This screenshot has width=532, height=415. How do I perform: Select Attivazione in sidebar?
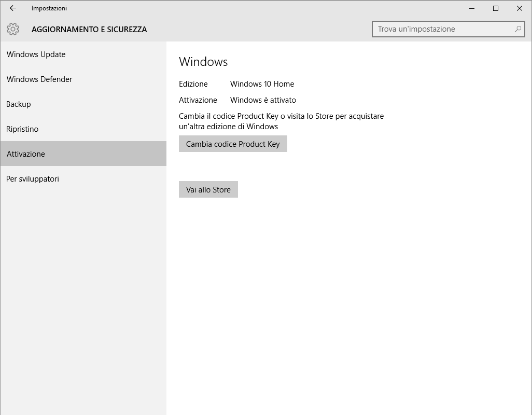click(83, 154)
